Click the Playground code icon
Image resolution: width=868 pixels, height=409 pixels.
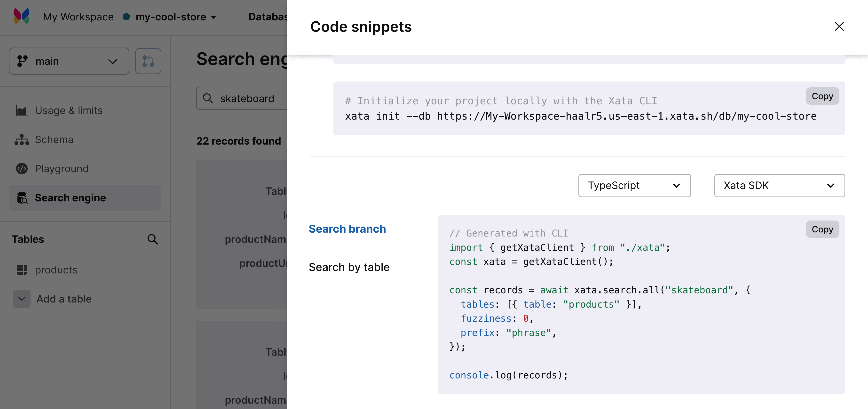point(22,168)
